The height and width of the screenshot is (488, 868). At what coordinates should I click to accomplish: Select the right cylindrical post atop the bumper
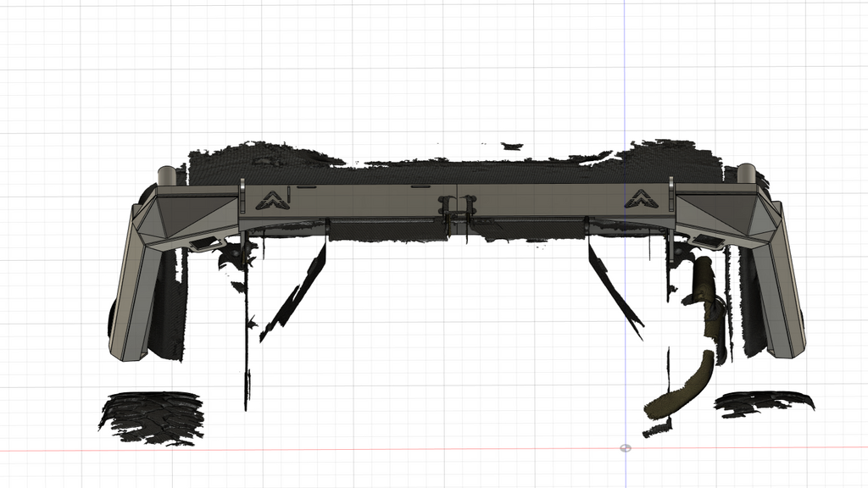(x=745, y=174)
